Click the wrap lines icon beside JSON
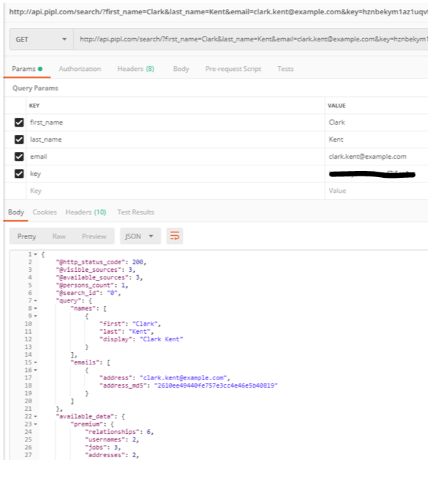Viewport: 448px width, 483px height. [x=175, y=236]
